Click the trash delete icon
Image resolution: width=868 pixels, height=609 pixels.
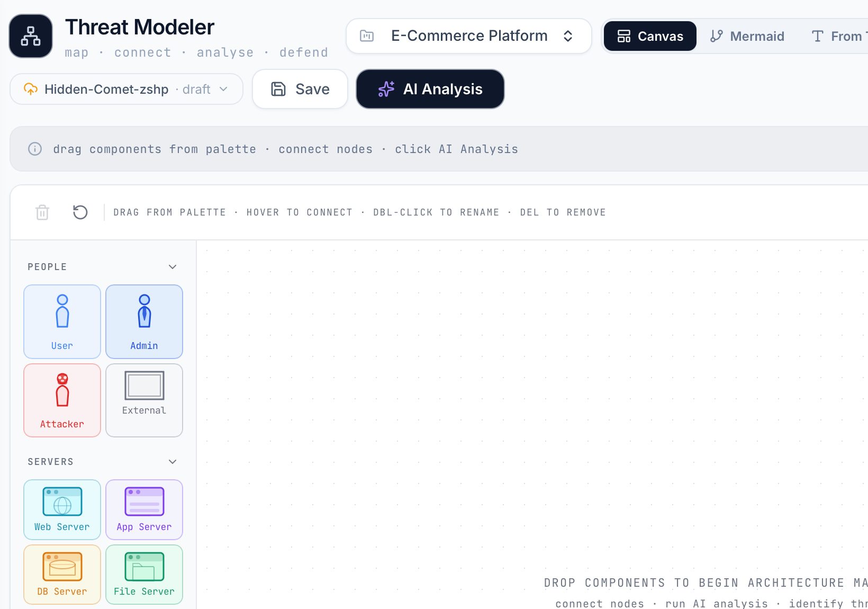tap(42, 212)
